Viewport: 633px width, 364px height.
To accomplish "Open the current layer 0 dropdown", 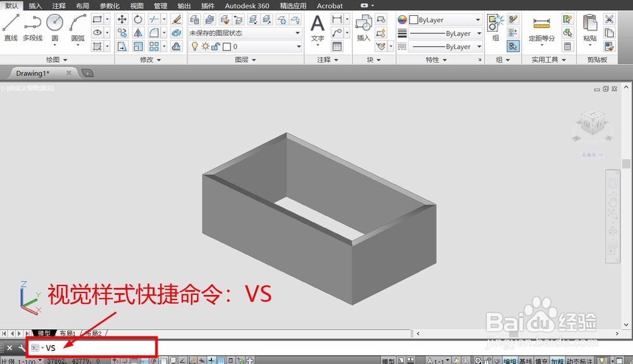I will coord(245,46).
